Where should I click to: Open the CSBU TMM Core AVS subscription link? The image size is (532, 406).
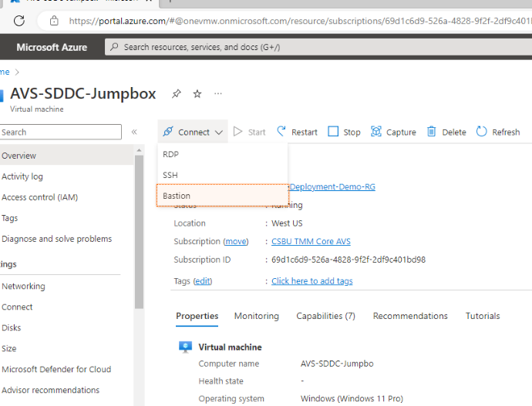[311, 241]
